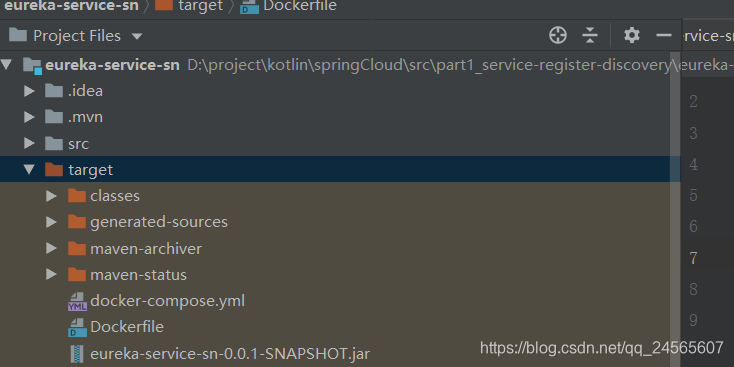Click the .idea folder icon
Screen dimensions: 734x367
[54, 90]
